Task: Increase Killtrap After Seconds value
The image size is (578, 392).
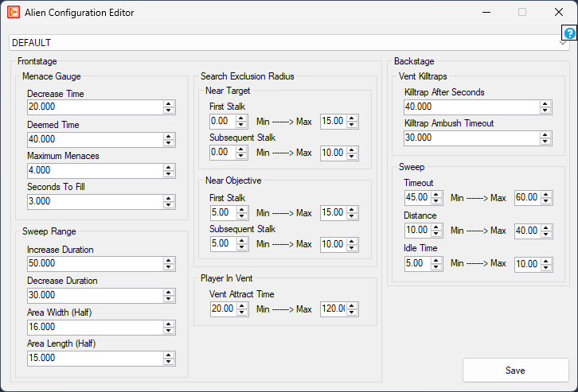Action: point(545,104)
